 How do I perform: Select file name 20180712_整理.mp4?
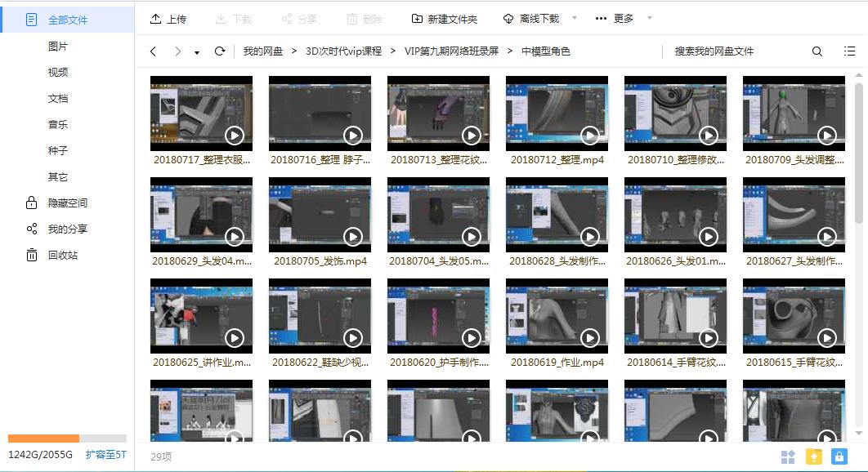point(557,160)
